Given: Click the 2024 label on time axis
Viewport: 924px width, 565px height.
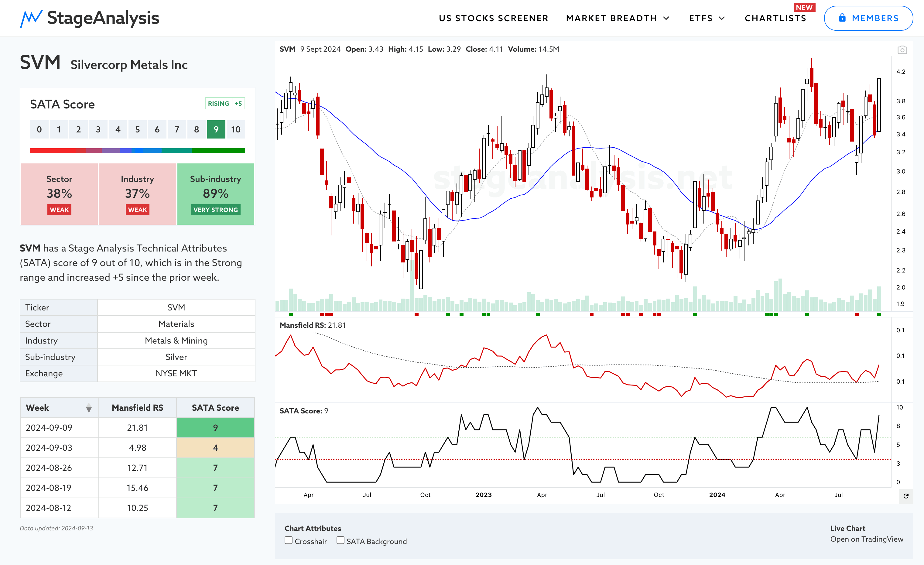Looking at the screenshot, I should point(717,495).
